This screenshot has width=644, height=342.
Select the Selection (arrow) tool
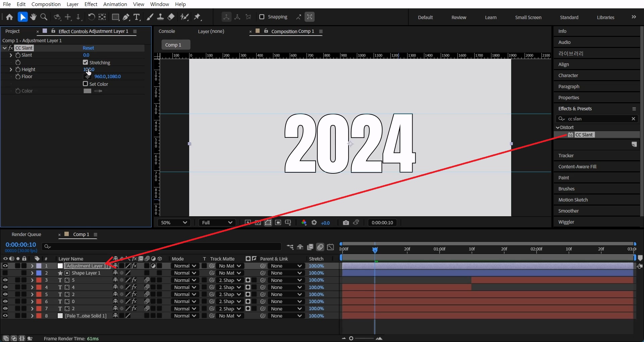[22, 17]
